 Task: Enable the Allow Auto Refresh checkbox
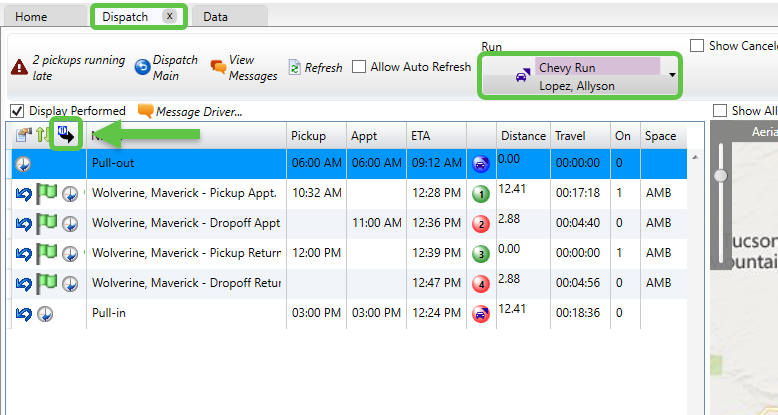click(x=359, y=68)
